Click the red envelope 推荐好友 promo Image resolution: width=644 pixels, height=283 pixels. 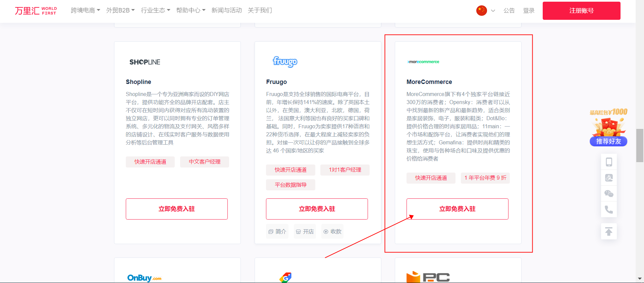(x=608, y=127)
